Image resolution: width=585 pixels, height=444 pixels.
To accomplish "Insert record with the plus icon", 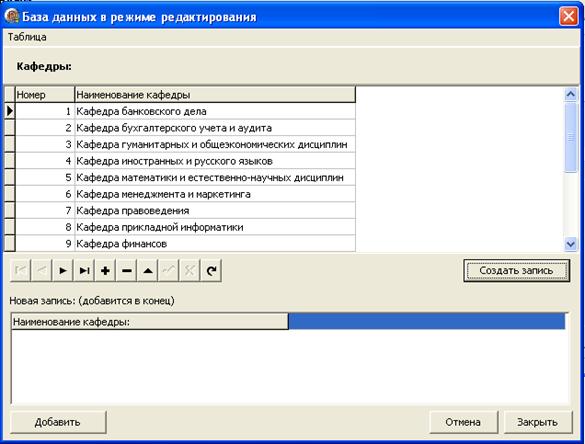I will [x=105, y=271].
